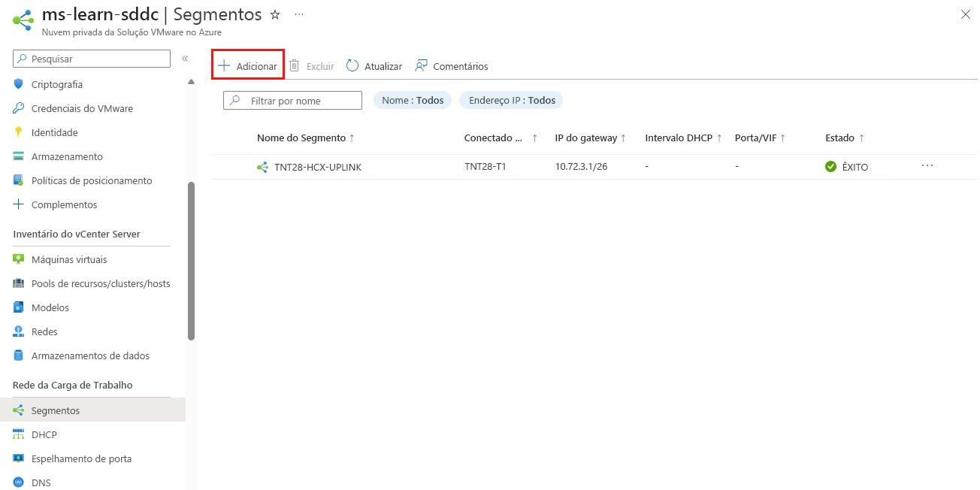Open the Armazenamento panel icon
Image resolution: width=980 pixels, height=490 pixels.
pyautogui.click(x=17, y=156)
